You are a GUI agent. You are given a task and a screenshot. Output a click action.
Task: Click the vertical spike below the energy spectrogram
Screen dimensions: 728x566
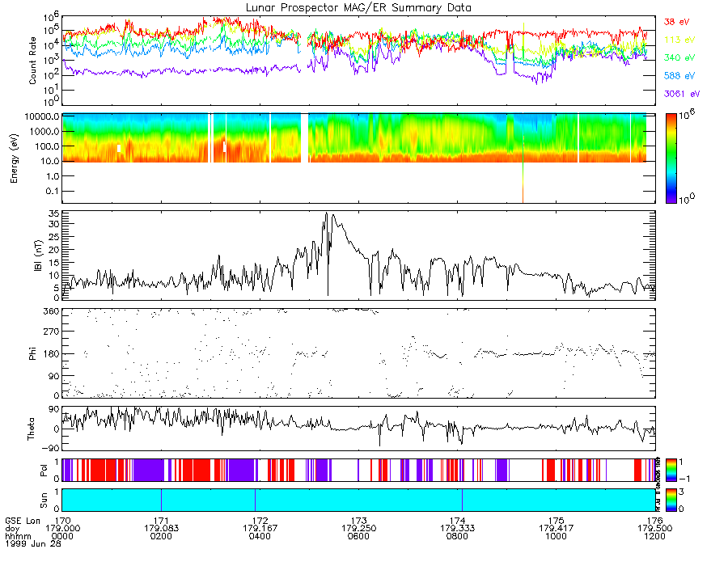point(523,182)
